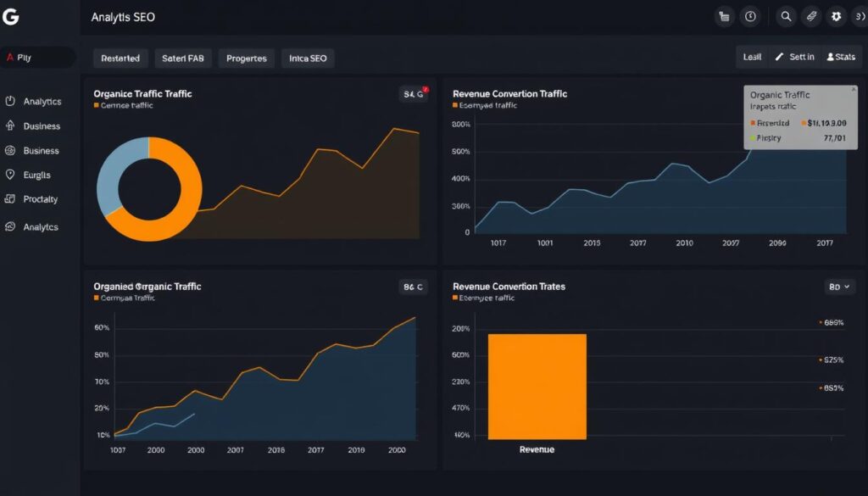The image size is (868, 496).
Task: Click the Sett in button with pencil
Action: click(x=794, y=57)
